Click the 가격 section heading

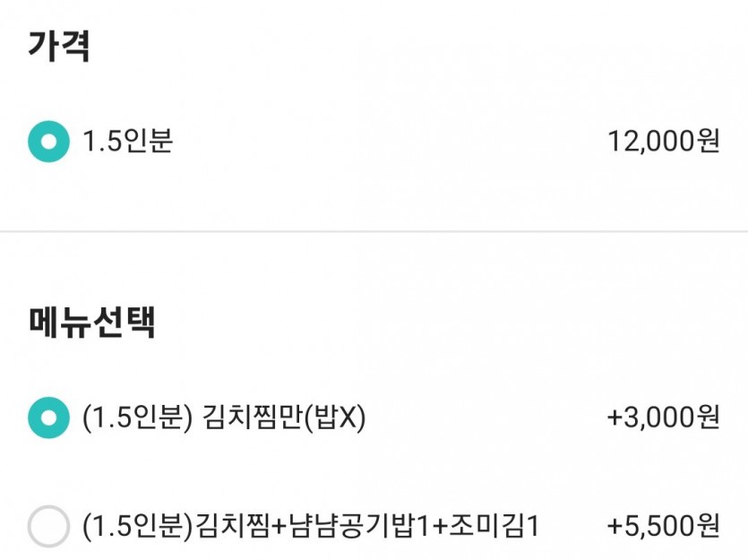click(59, 45)
